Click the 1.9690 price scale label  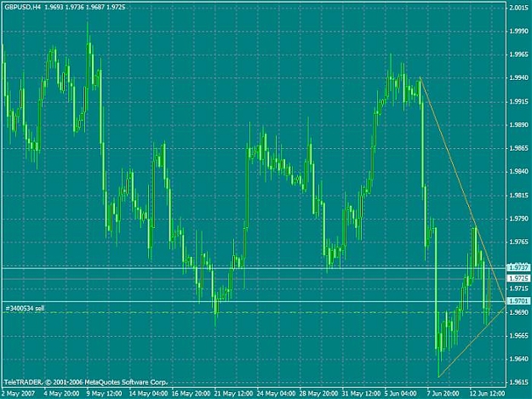pyautogui.click(x=519, y=312)
